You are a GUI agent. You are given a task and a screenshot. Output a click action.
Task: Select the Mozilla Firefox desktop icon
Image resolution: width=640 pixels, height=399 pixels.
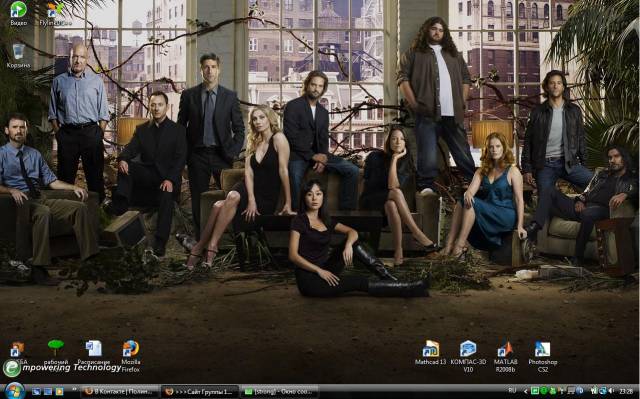coord(131,356)
